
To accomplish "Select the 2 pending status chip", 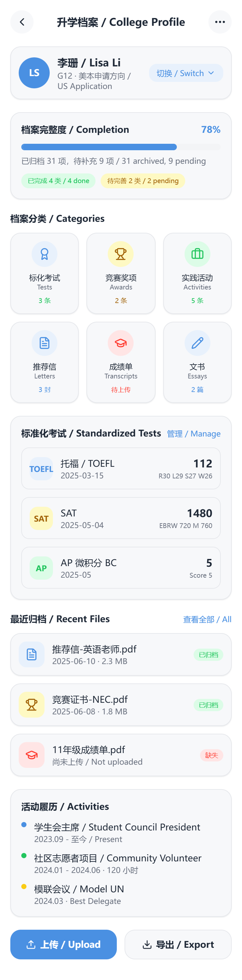I will 143,181.
